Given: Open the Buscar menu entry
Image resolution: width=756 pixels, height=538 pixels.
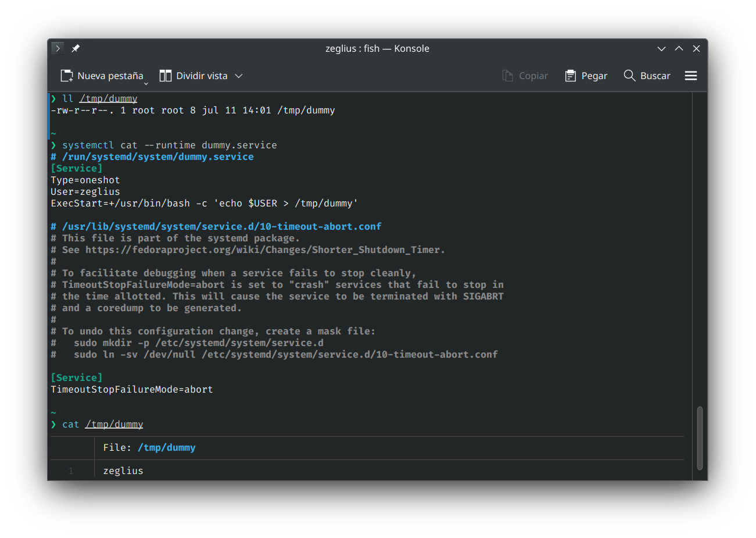Looking at the screenshot, I should [x=655, y=75].
